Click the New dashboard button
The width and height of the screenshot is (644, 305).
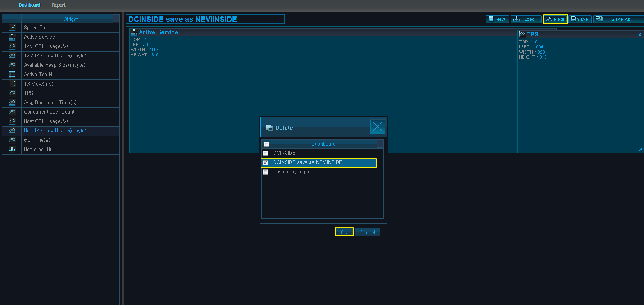(x=497, y=19)
